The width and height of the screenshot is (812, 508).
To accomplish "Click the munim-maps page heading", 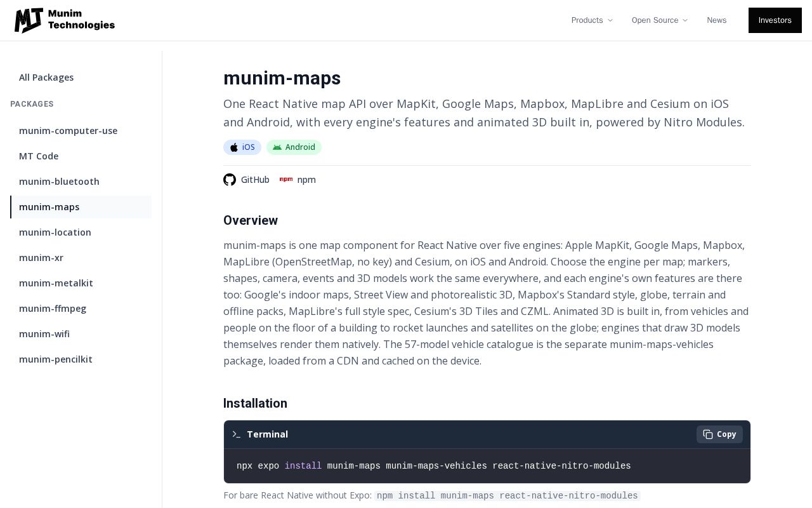I will click(x=282, y=78).
